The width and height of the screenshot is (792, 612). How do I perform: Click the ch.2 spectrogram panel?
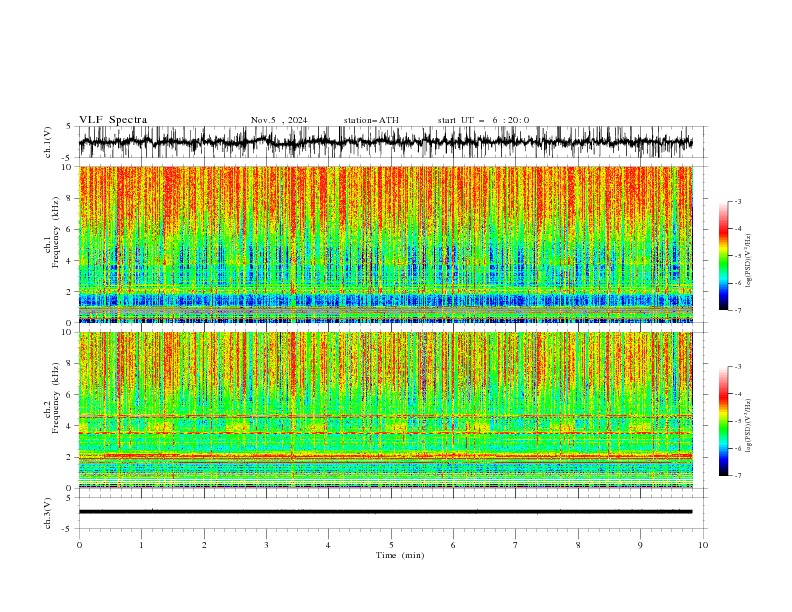coord(385,410)
